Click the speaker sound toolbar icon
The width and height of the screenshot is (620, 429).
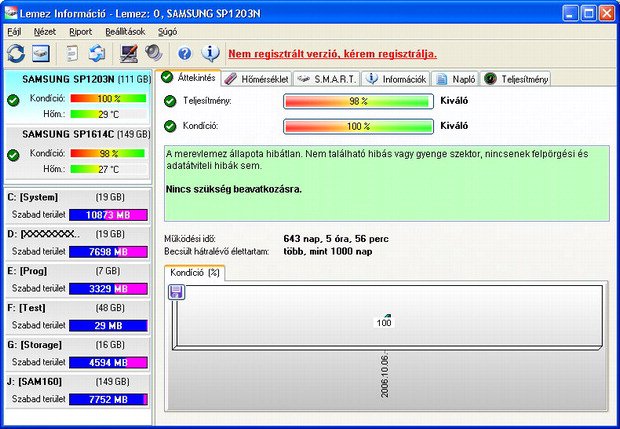(x=153, y=53)
